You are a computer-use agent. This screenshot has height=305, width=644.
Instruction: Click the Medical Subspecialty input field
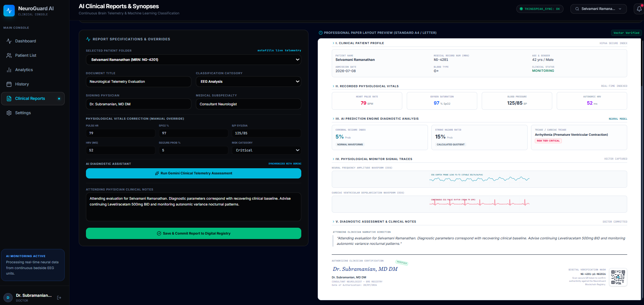249,104
